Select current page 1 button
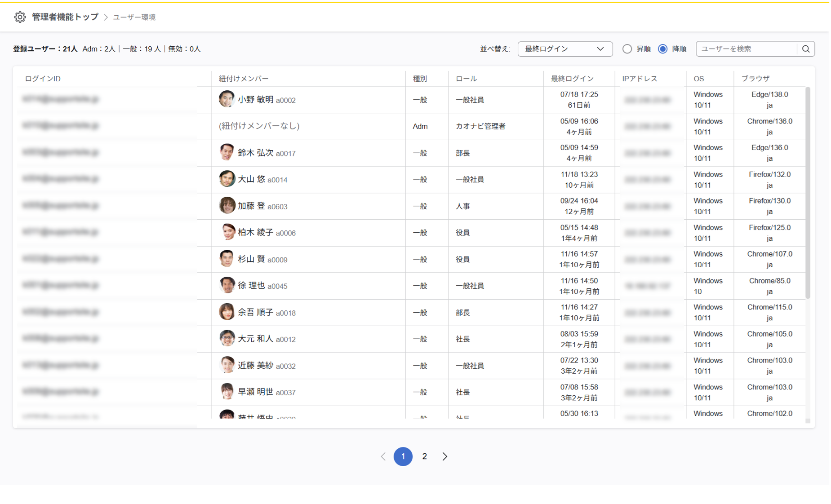This screenshot has width=831, height=504. tap(403, 456)
